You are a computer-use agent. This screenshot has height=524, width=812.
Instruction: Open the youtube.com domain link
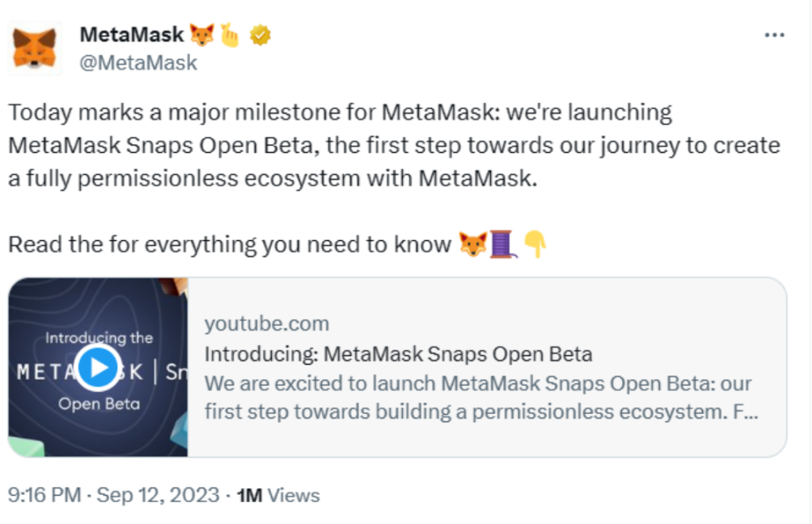tap(267, 324)
